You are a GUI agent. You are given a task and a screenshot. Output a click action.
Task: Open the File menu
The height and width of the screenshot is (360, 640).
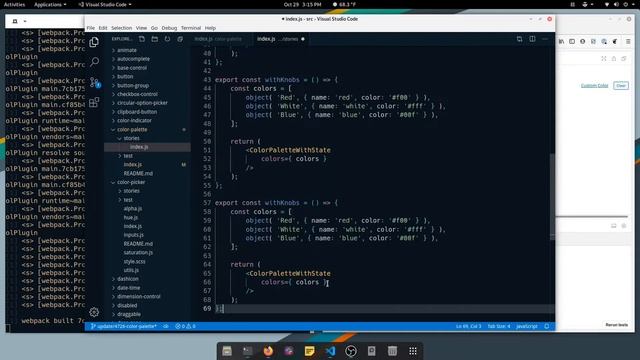tap(91, 28)
